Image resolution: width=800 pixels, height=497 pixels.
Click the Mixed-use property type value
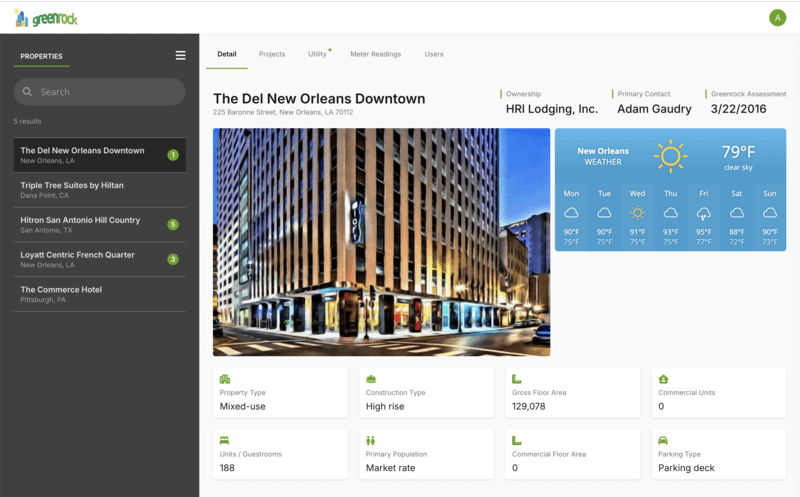coord(242,406)
